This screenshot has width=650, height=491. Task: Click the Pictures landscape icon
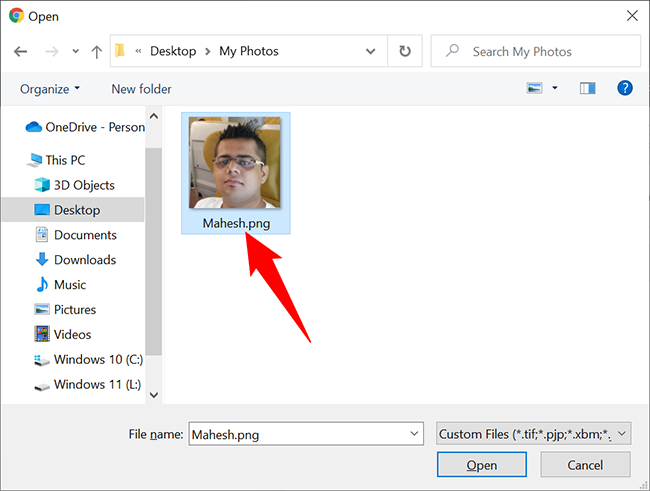click(42, 309)
